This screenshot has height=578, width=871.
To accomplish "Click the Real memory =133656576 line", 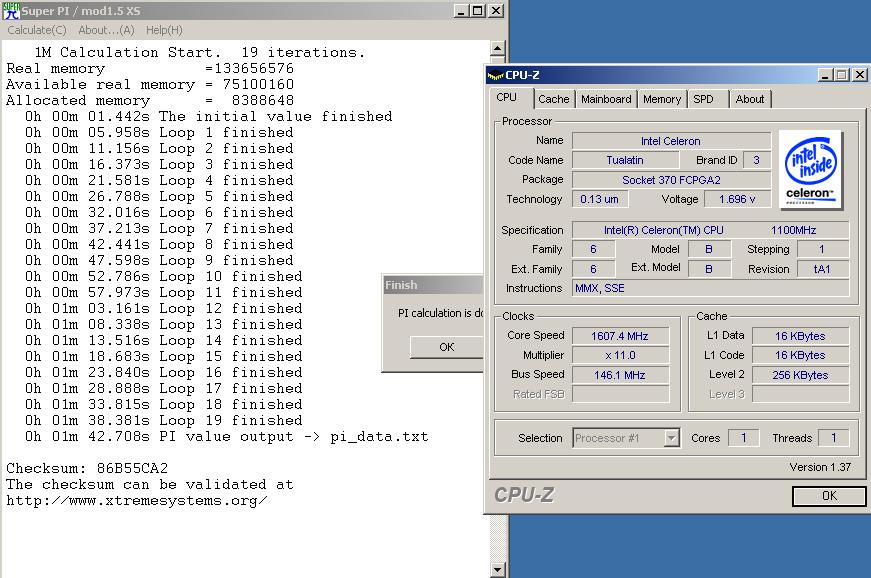I will click(x=150, y=68).
